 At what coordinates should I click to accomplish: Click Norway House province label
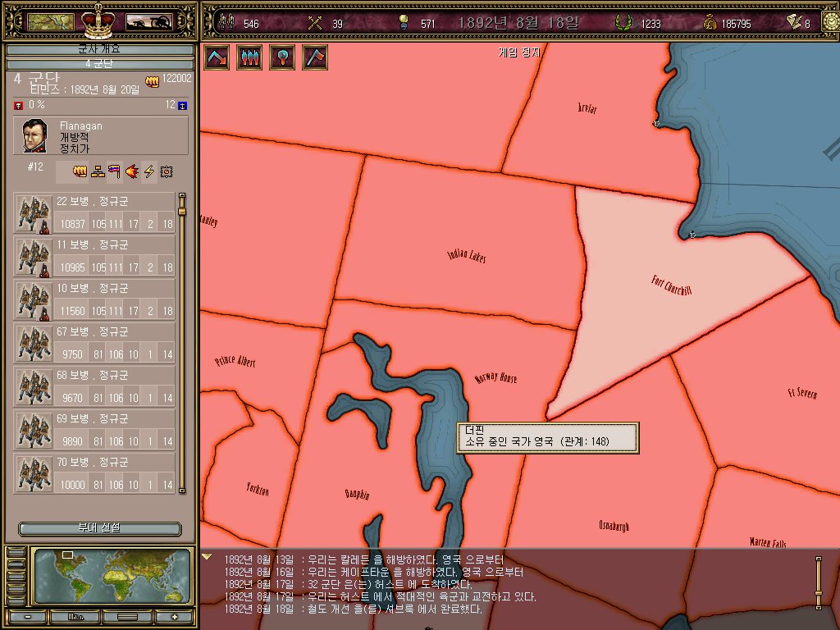[496, 377]
